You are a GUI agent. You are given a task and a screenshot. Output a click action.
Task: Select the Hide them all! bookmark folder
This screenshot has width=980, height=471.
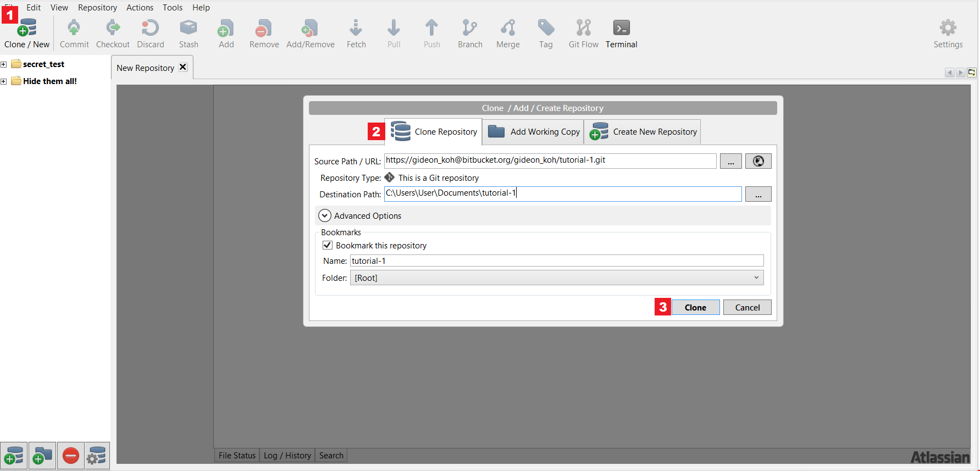click(49, 81)
